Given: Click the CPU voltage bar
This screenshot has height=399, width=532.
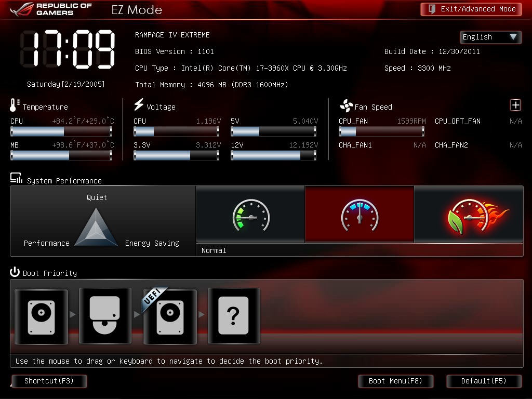Looking at the screenshot, I should tap(177, 131).
